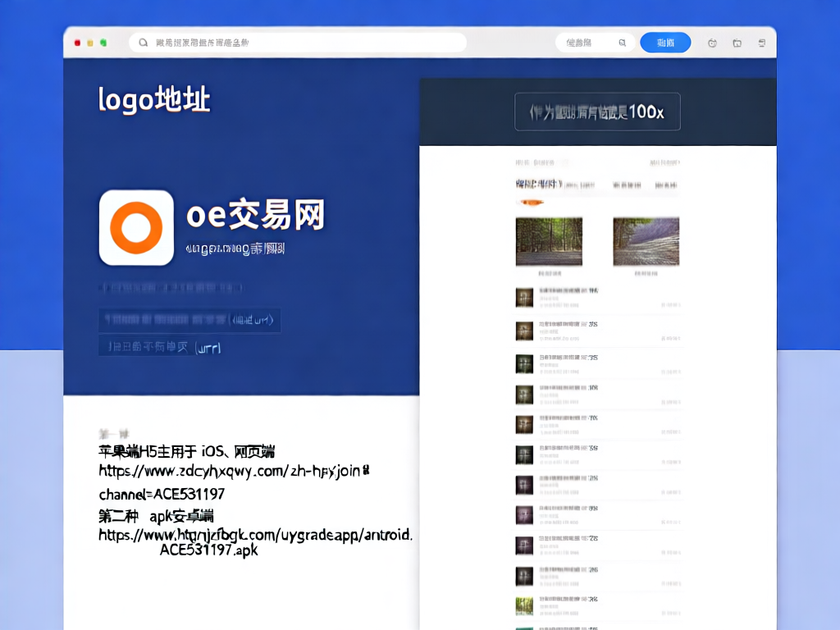Open the iOS H5 zdcyhxqwy.com link
840x630 pixels.
234,471
